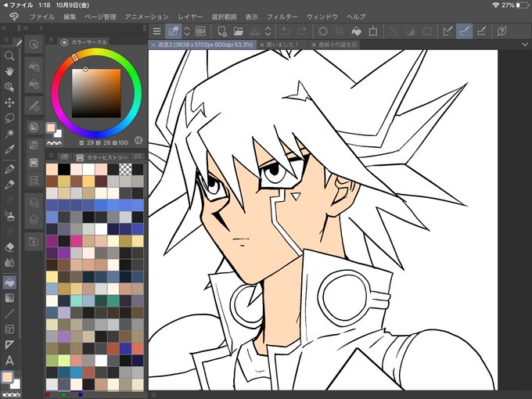Select the Frame border tool
Image resolution: width=532 pixels, height=399 pixels.
point(9,329)
